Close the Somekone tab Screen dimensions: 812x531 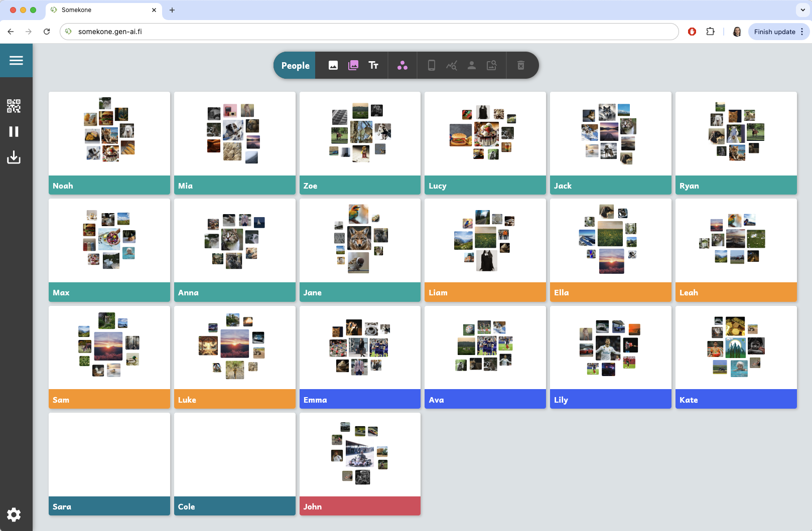point(154,10)
